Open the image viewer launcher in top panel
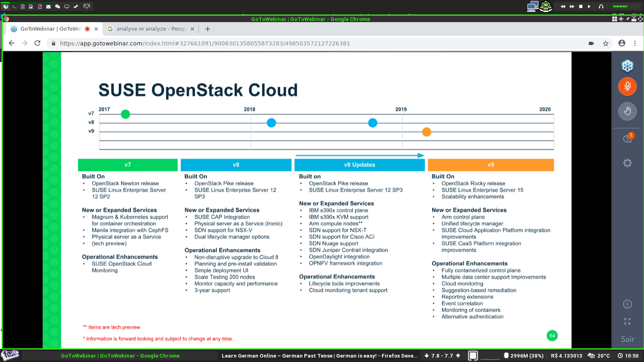Screen dimensions: 644x362 pyautogui.click(x=31, y=6)
